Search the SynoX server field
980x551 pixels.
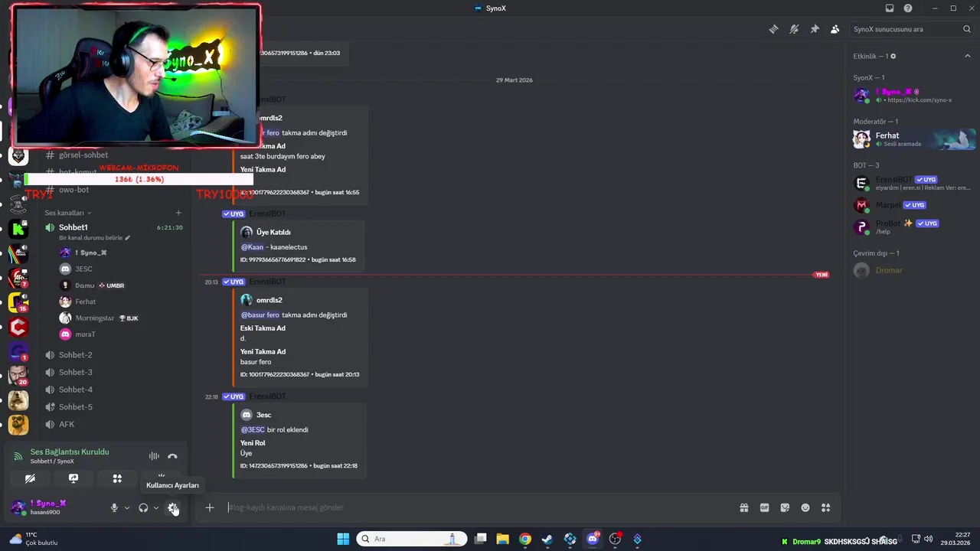tap(911, 29)
